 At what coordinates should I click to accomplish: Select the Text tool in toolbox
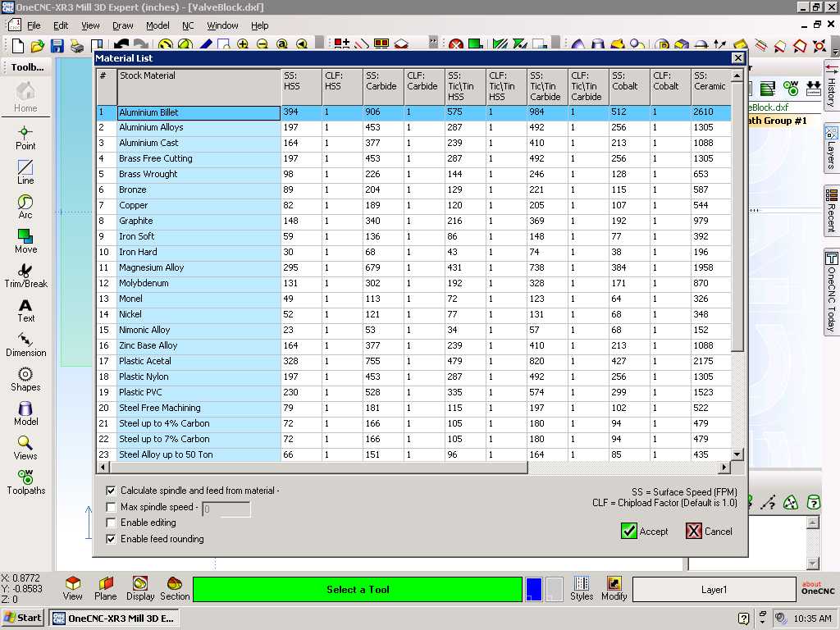[25, 311]
